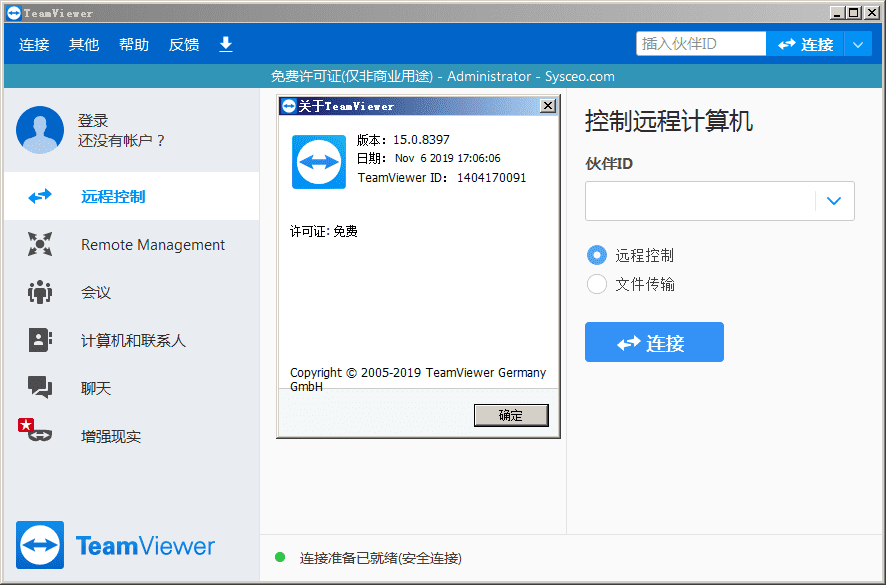Click the download arrow icon in top menu
886x585 pixels.
coord(225,44)
